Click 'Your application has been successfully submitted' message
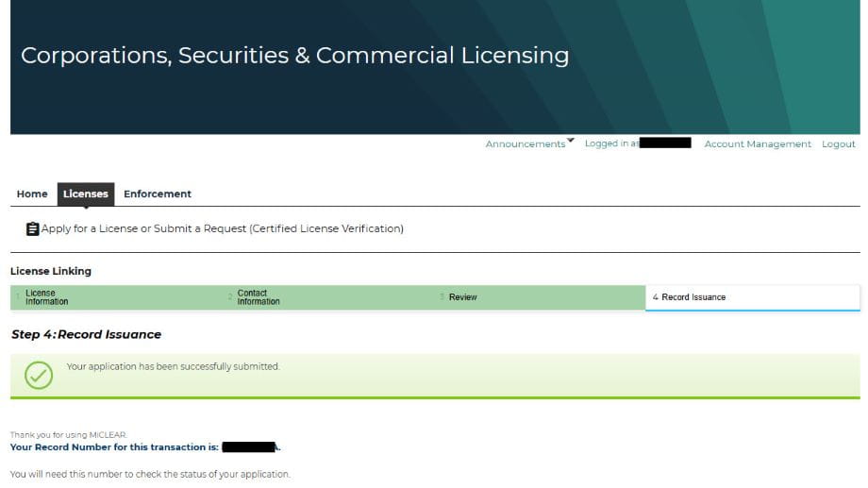Screen dimensions: 868x488 173,366
